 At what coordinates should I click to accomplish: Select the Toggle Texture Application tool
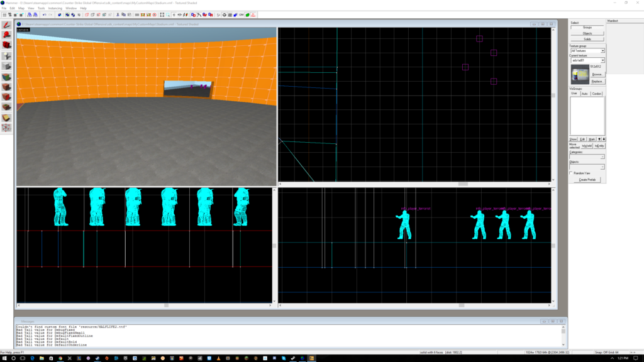(x=6, y=77)
